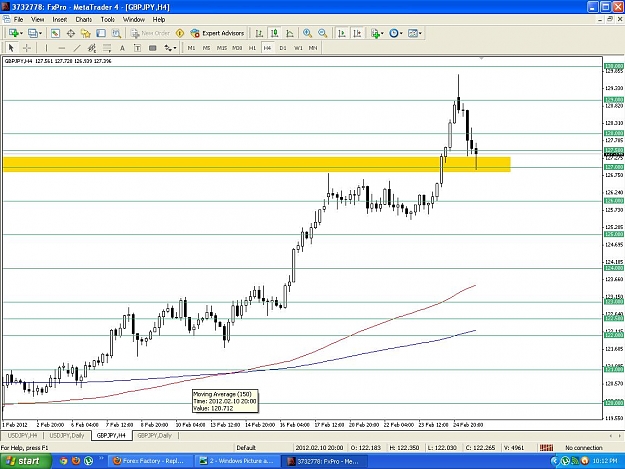Open the Strategy Tester icon
The height and width of the screenshot is (469, 625).
[x=116, y=33]
